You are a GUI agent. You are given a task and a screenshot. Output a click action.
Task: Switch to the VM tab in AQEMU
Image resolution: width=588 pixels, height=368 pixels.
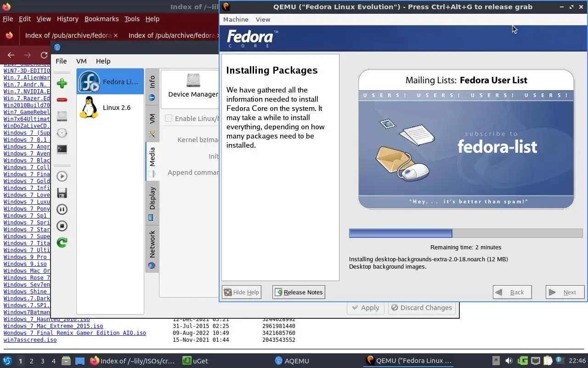click(x=152, y=124)
